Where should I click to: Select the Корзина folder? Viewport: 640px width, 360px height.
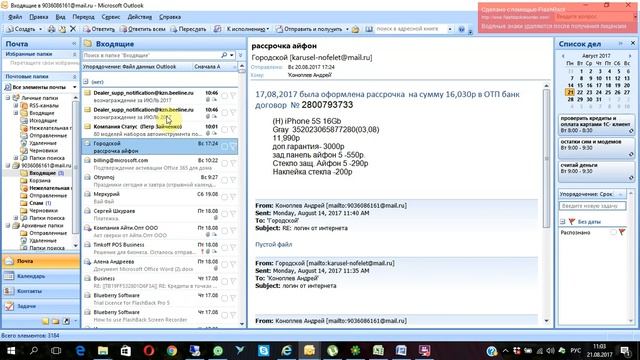[40, 180]
